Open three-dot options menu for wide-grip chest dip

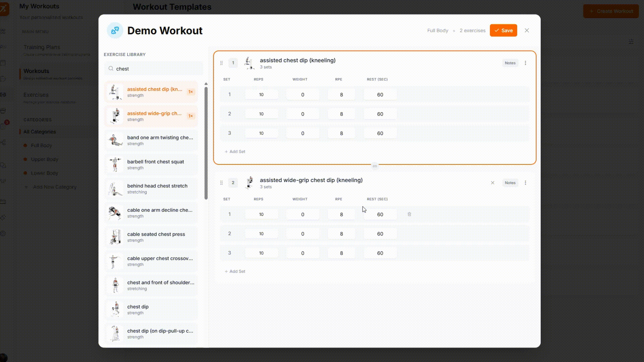pos(525,183)
